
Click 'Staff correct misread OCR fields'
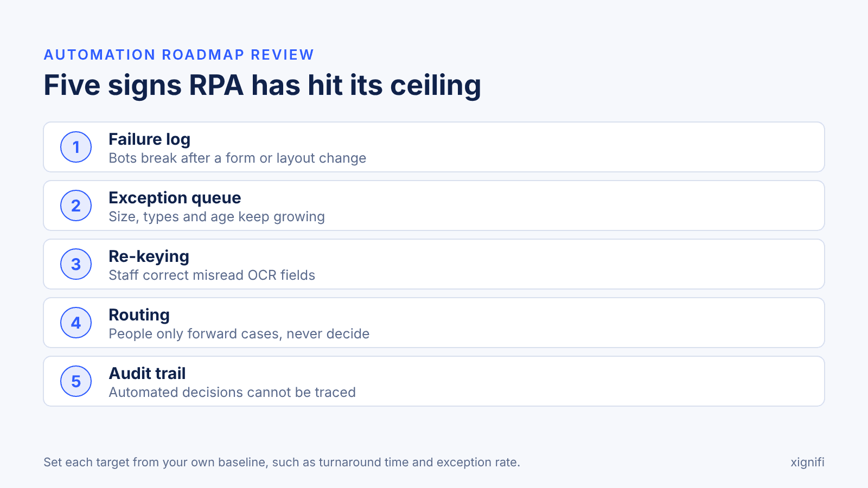pyautogui.click(x=212, y=275)
